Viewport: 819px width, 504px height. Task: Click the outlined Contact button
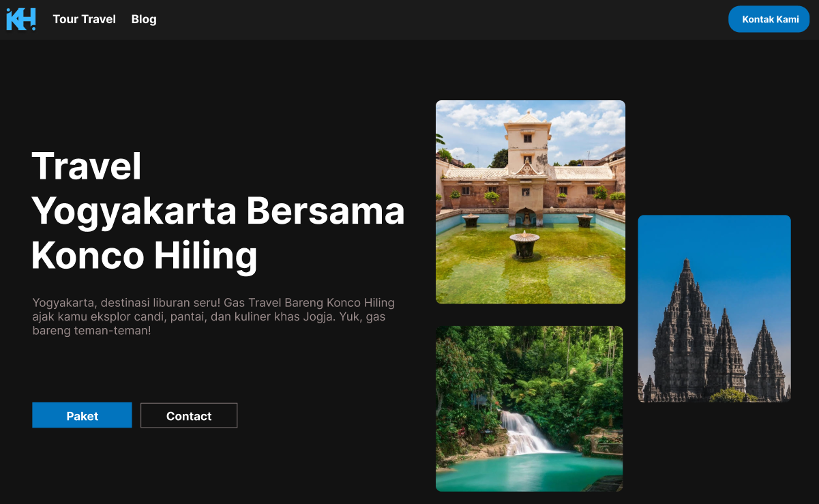pos(189,415)
